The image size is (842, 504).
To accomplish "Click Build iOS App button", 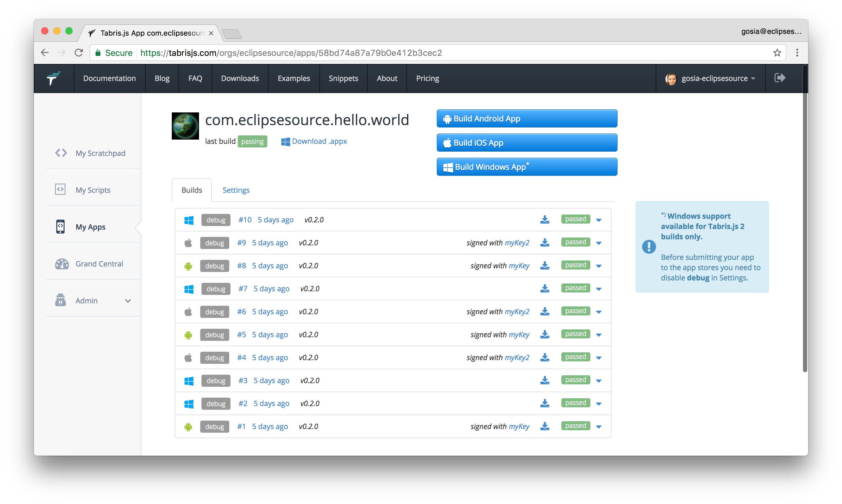I will click(x=527, y=143).
